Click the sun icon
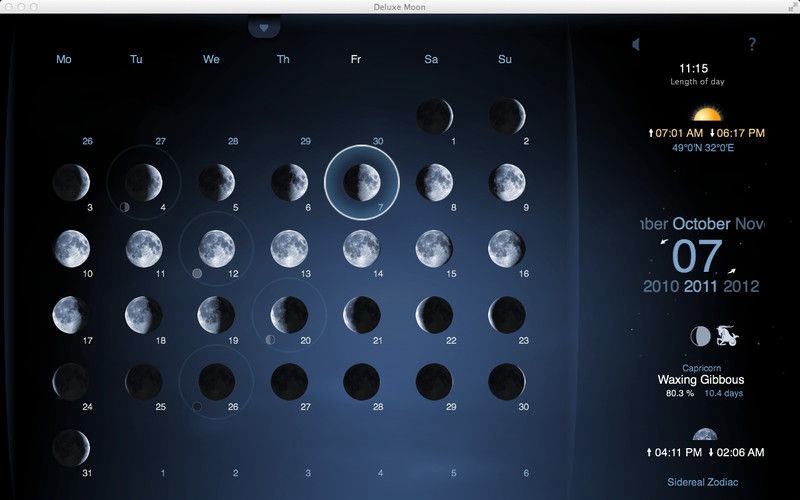Viewport: 800px width, 500px height. tap(707, 114)
